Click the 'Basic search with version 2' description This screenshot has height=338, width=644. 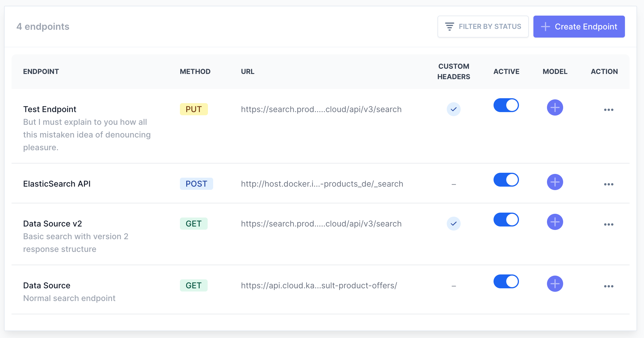click(x=76, y=243)
